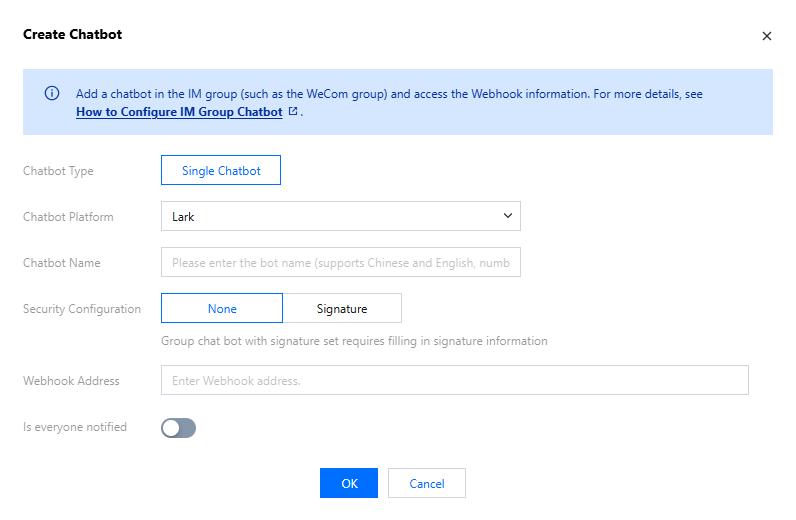
Task: Choose Signature for Security Configuration
Action: [x=342, y=309]
